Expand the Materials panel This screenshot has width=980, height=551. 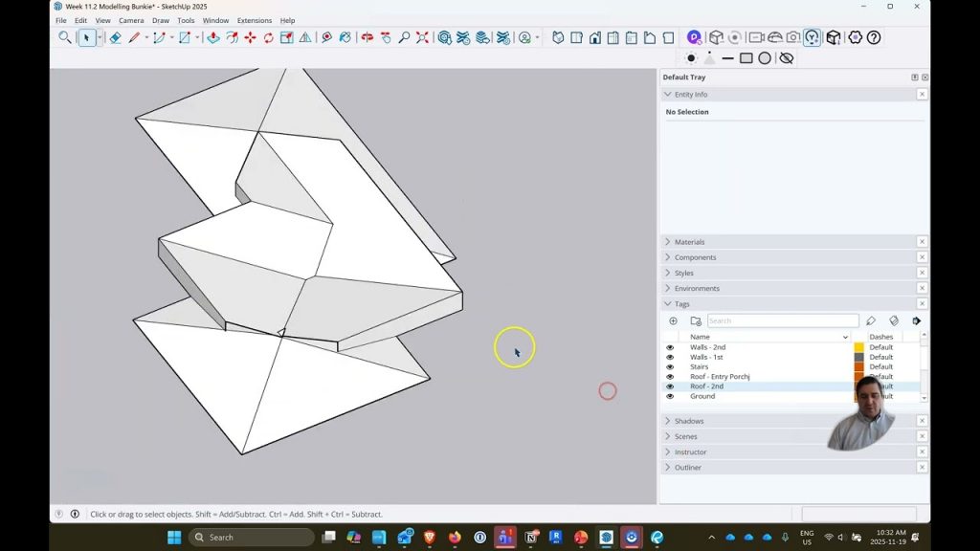pos(689,242)
